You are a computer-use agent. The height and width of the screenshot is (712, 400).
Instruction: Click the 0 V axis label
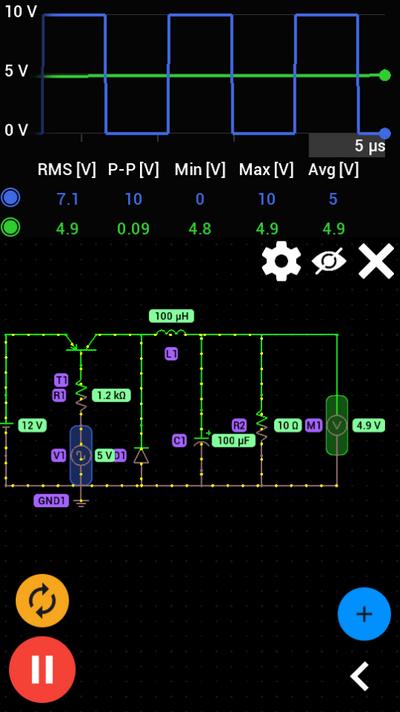(17, 130)
